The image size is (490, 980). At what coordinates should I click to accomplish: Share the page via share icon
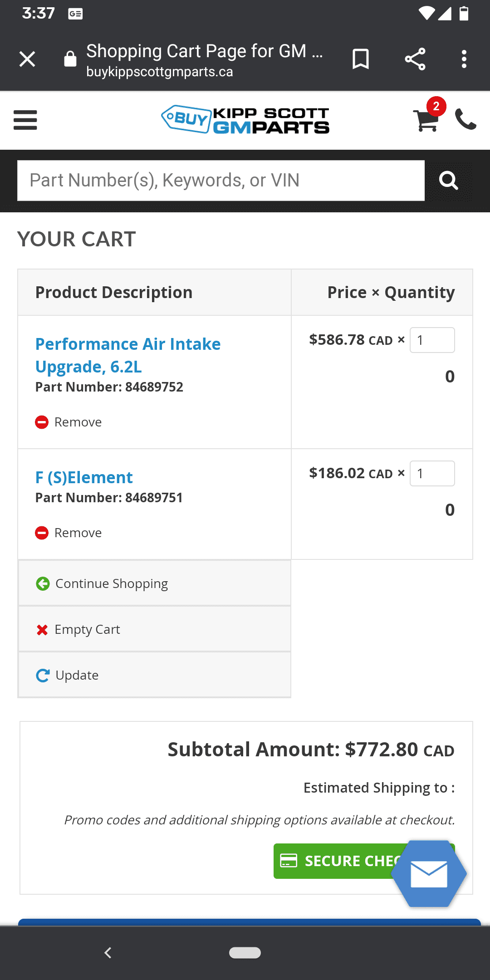click(x=415, y=59)
